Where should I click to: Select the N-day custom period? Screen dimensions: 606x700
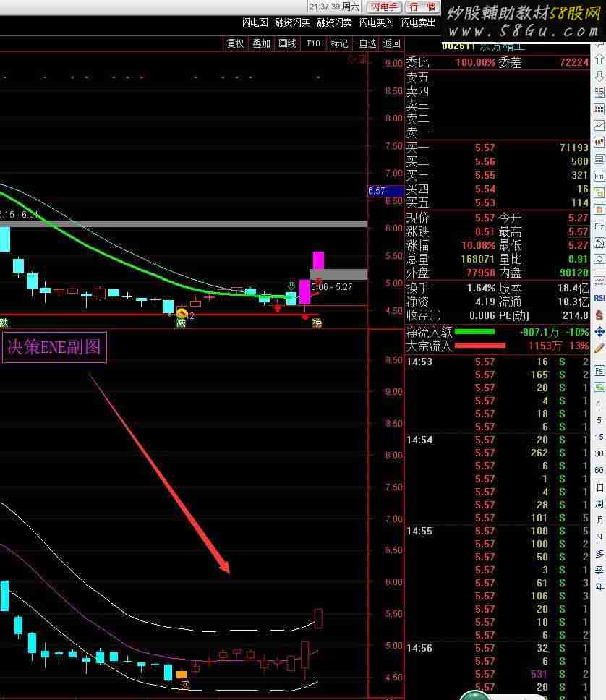[599, 537]
